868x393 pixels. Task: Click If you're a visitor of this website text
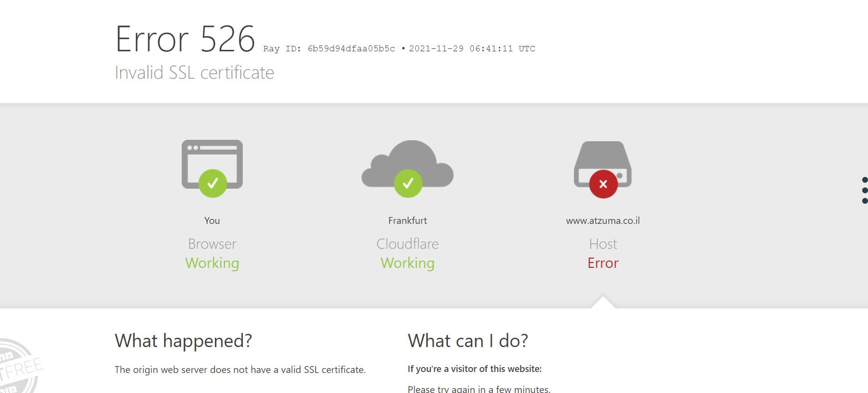(475, 369)
